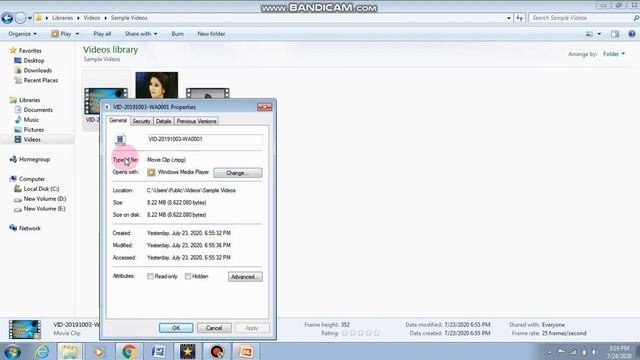Refresh the folder via address bar button
This screenshot has height=360, width=640.
(x=519, y=18)
